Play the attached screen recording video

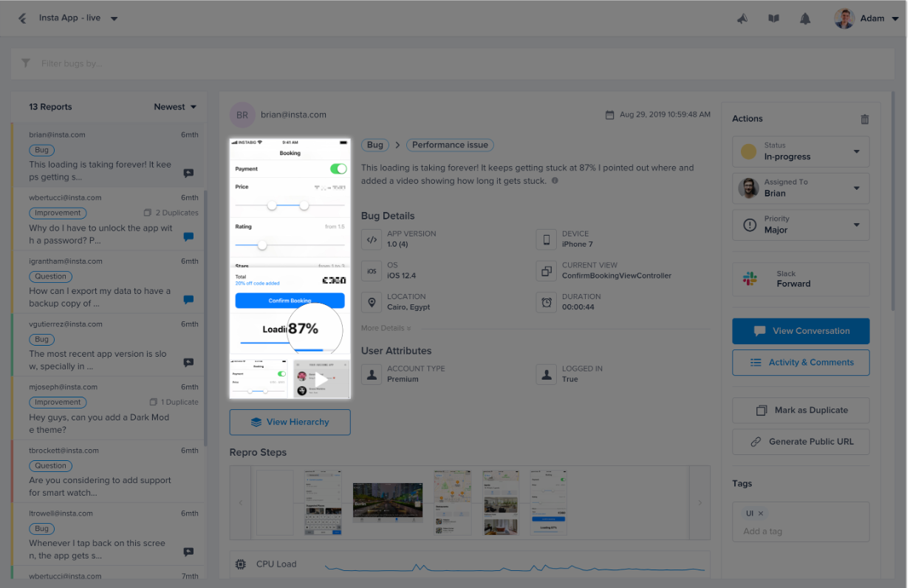321,379
